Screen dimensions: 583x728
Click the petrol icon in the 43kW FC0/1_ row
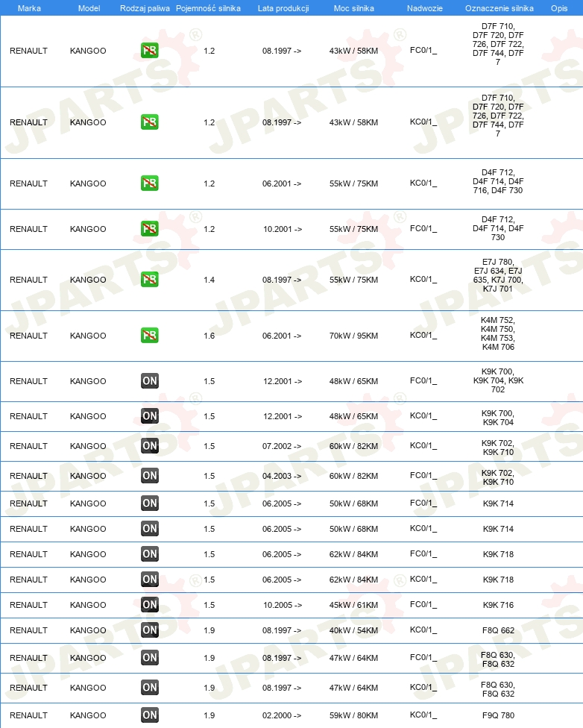click(149, 50)
